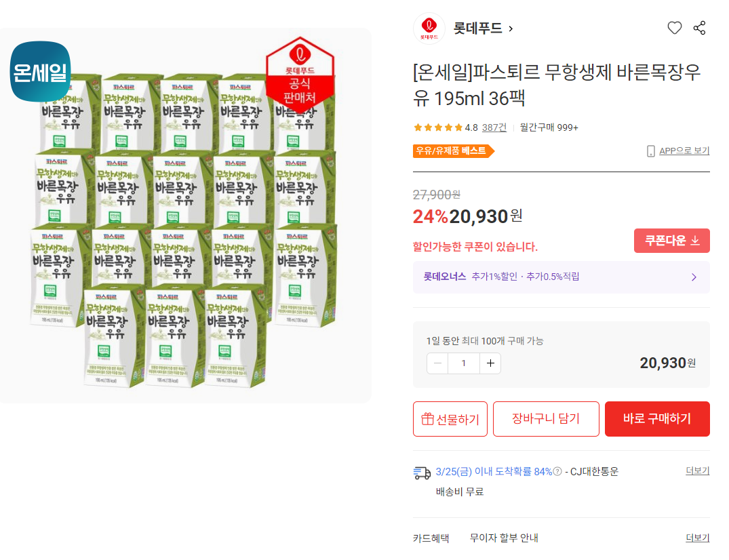This screenshot has height=560, width=729.
Task: Add item with 장바구니 담기 button
Action: click(546, 419)
